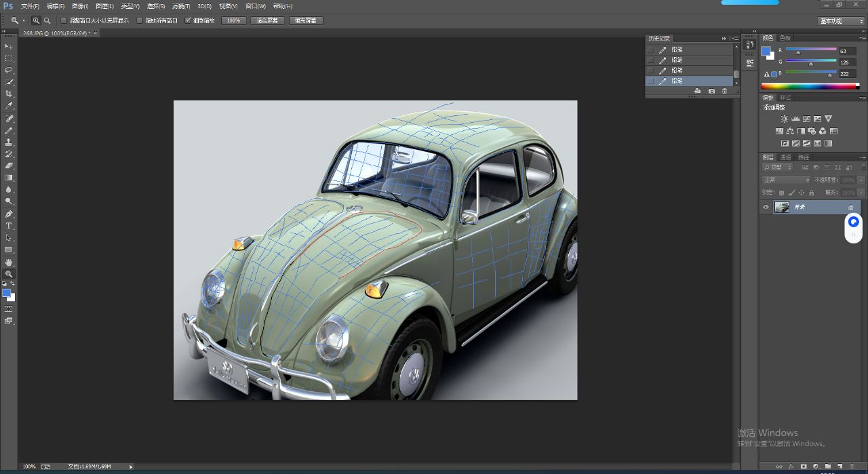Open the layer opacity 不透明度 dropdown arrow
The height and width of the screenshot is (474, 868).
(x=861, y=180)
